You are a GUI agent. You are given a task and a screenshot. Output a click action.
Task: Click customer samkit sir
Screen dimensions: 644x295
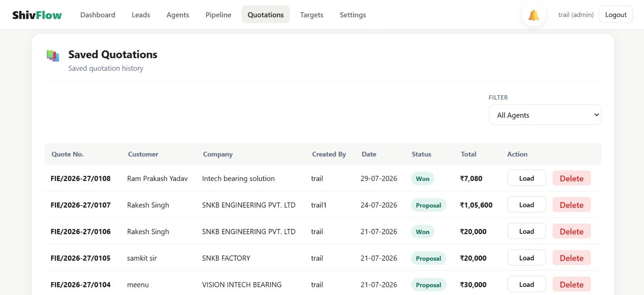(x=142, y=258)
